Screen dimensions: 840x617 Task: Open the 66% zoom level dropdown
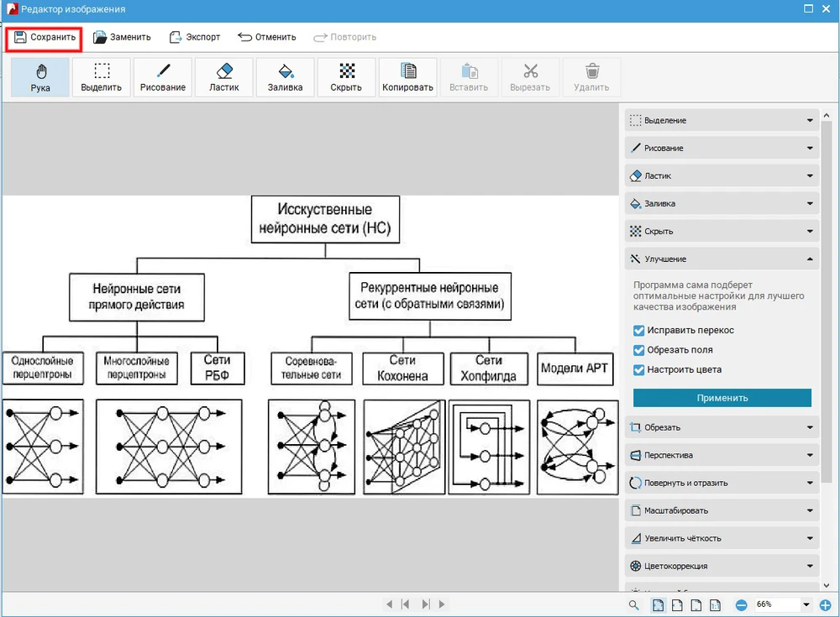tap(806, 604)
